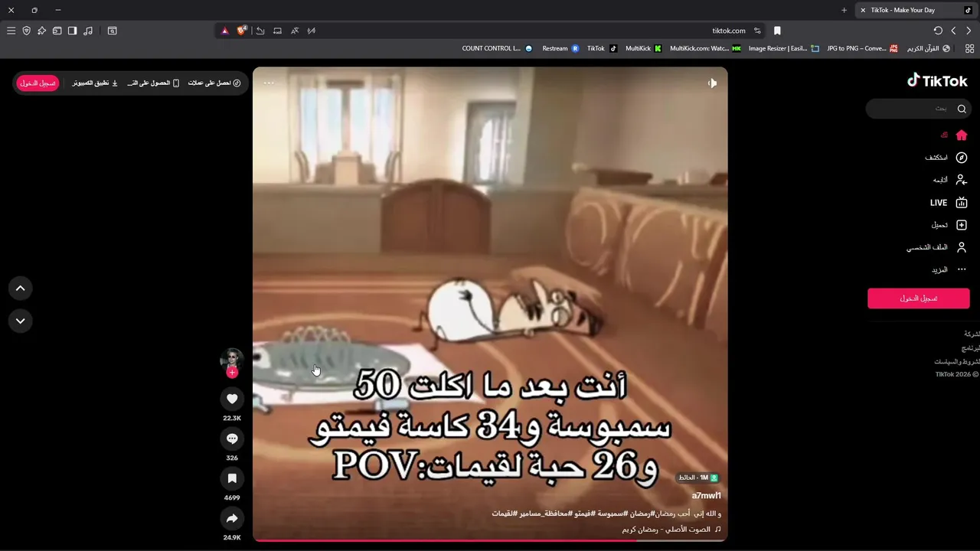
Task: Click the pink تسجيل الدخول sidebar button
Action: (918, 298)
